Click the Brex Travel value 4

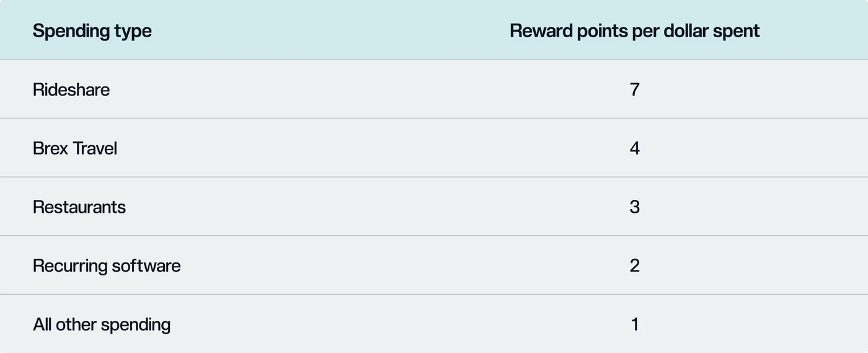634,148
